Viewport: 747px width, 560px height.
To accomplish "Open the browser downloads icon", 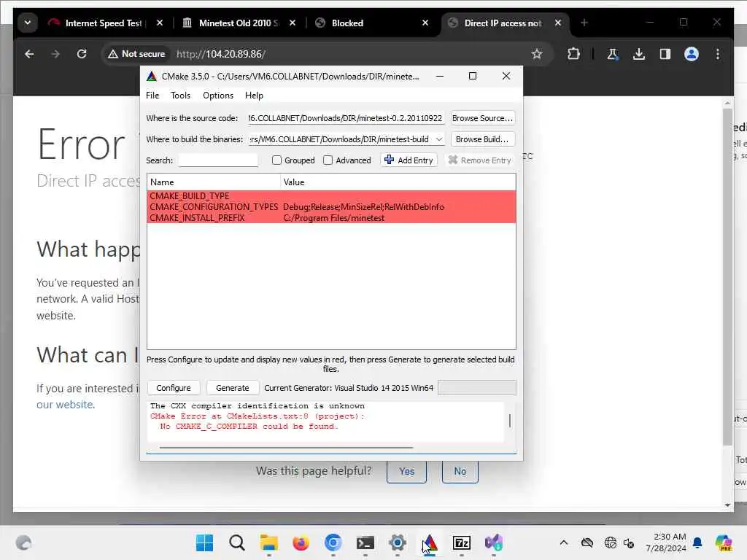I will coord(639,54).
